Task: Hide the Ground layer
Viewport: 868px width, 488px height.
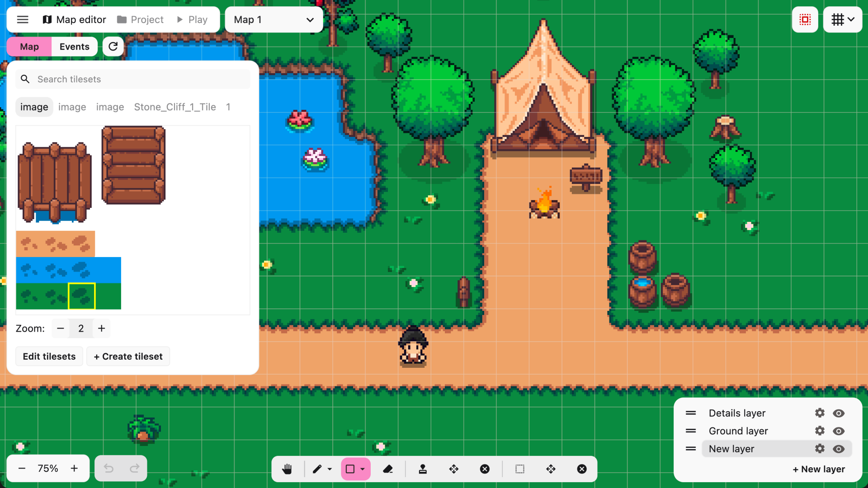Action: (x=839, y=431)
